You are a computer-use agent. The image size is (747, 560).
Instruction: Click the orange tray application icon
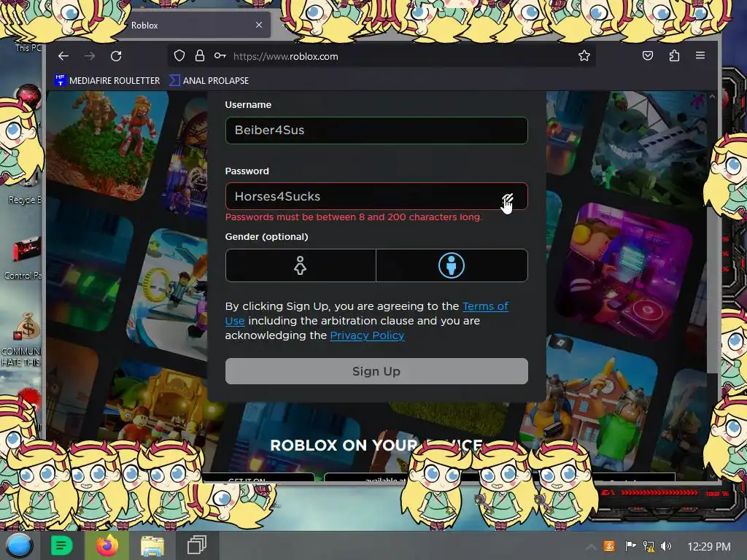(x=609, y=546)
